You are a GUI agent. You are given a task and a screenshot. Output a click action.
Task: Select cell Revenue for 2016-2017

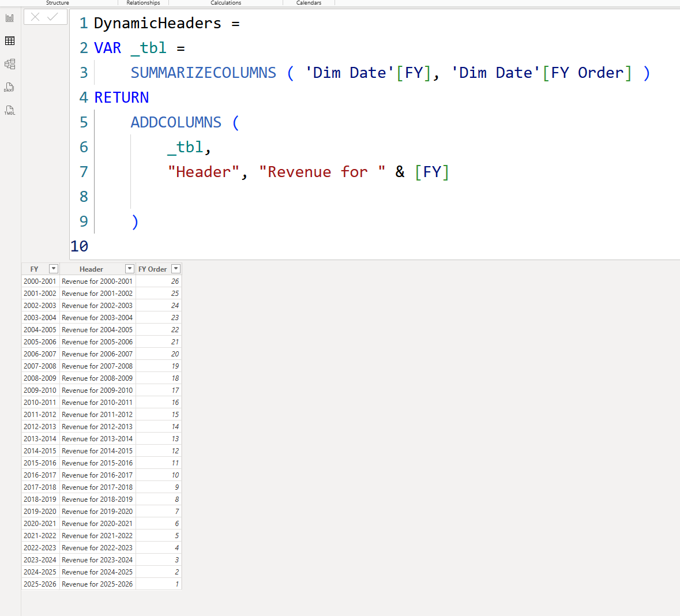point(97,475)
